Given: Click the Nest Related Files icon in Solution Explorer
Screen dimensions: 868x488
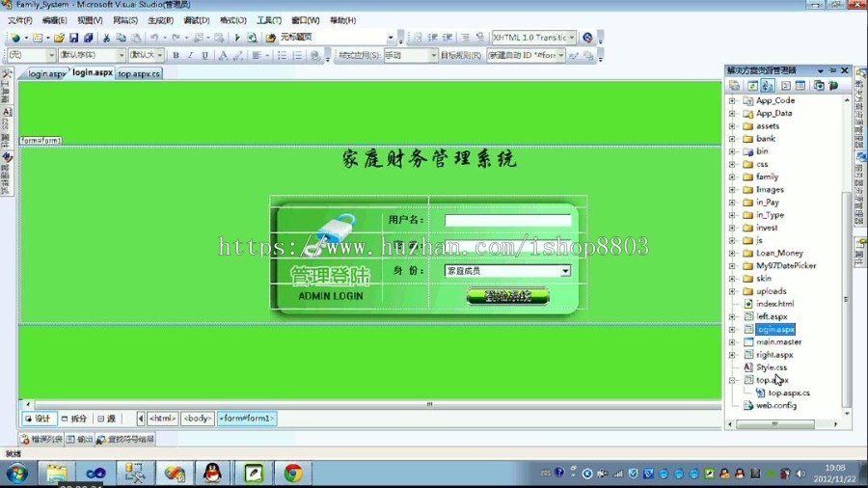Looking at the screenshot, I should coord(768,86).
